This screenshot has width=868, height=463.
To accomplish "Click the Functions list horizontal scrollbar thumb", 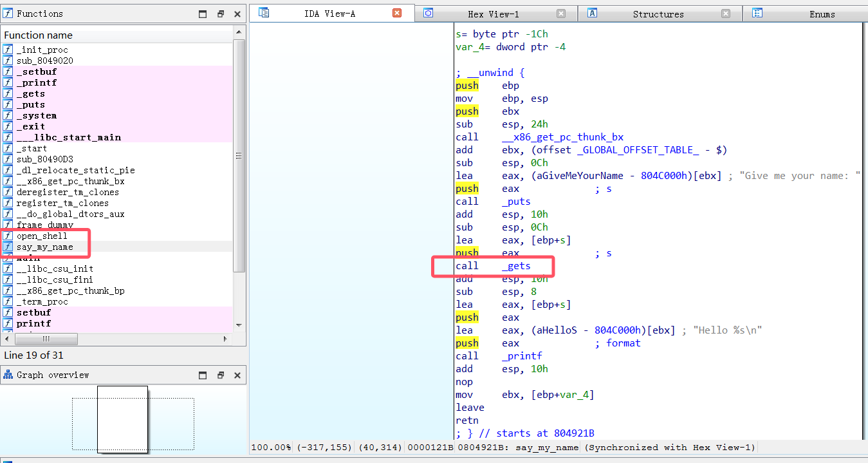I will point(46,339).
